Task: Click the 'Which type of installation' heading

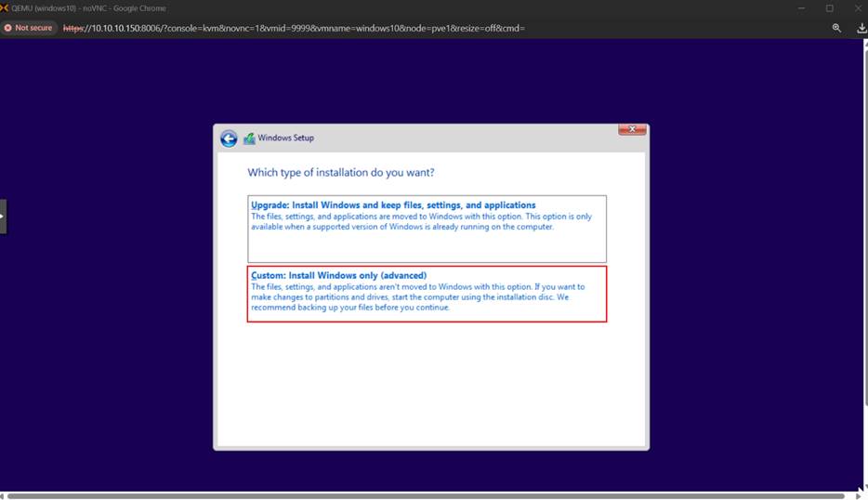Action: [341, 173]
